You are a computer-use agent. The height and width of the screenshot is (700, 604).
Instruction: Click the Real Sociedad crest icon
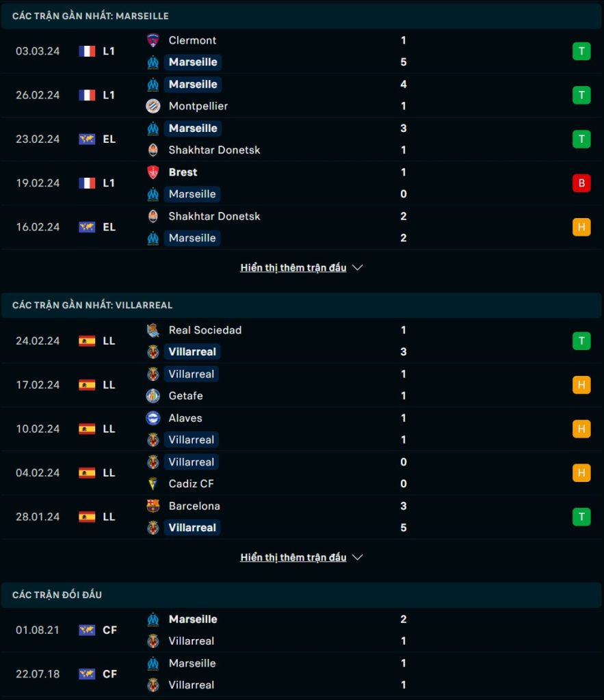(x=153, y=330)
